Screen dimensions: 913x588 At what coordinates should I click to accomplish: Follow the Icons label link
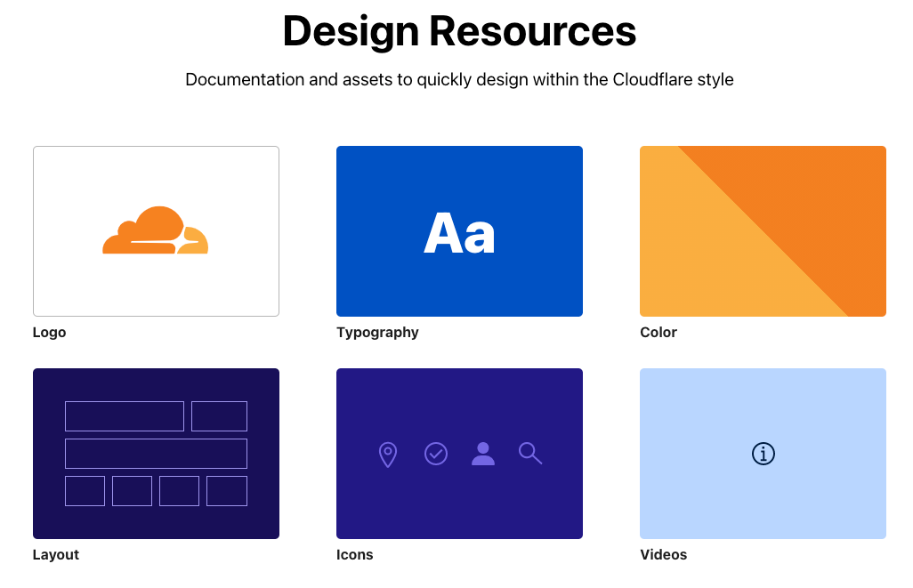click(354, 555)
